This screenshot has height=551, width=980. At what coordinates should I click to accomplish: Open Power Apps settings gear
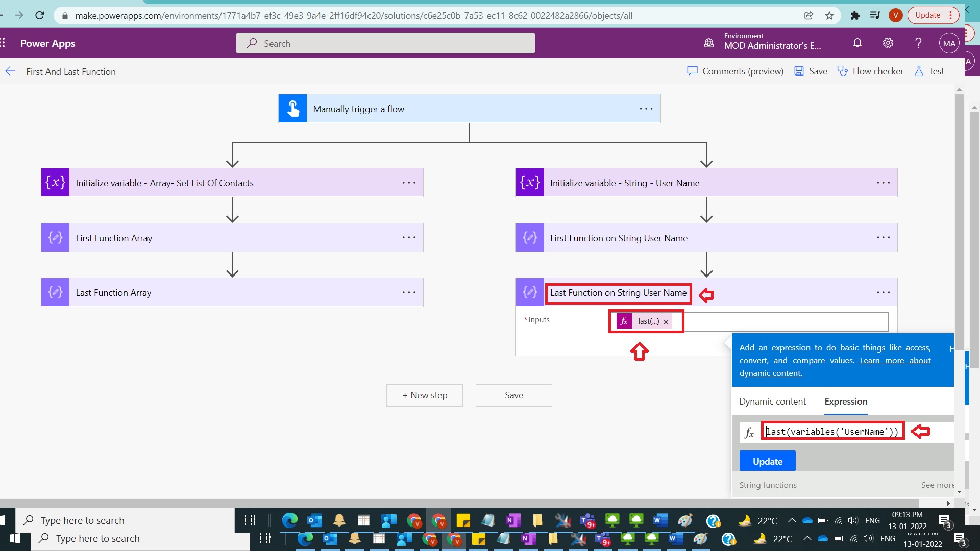pyautogui.click(x=888, y=43)
